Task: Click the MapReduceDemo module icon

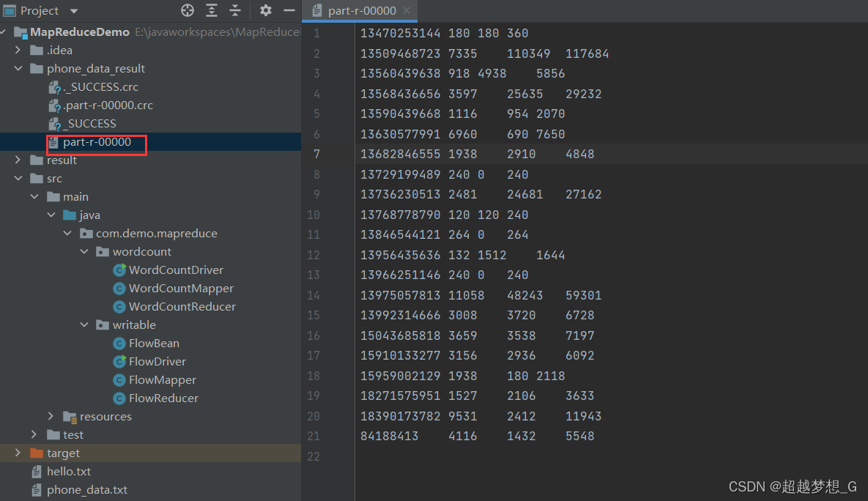Action: [21, 32]
